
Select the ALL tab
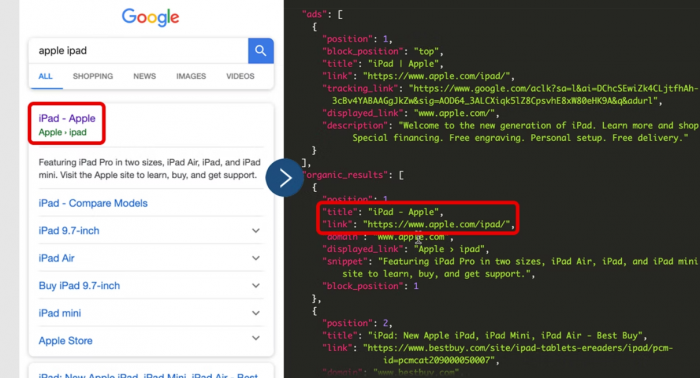45,76
